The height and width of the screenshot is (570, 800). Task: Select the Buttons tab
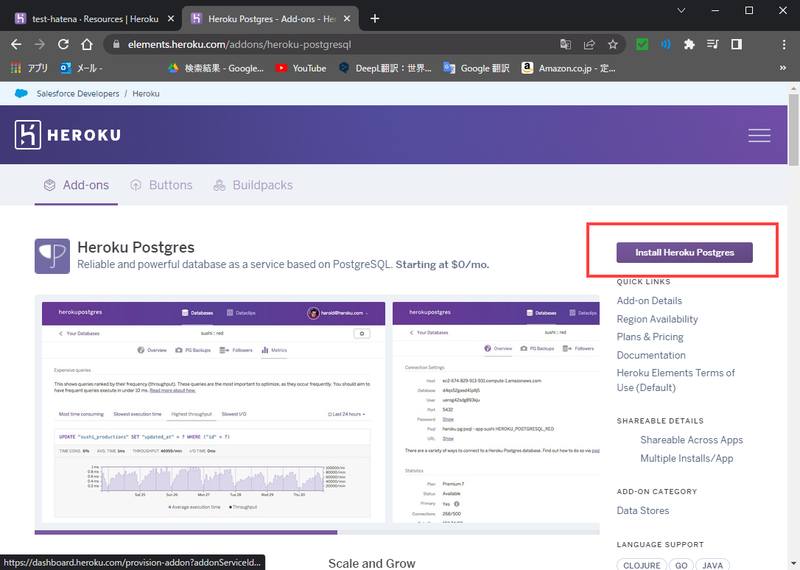coord(161,185)
